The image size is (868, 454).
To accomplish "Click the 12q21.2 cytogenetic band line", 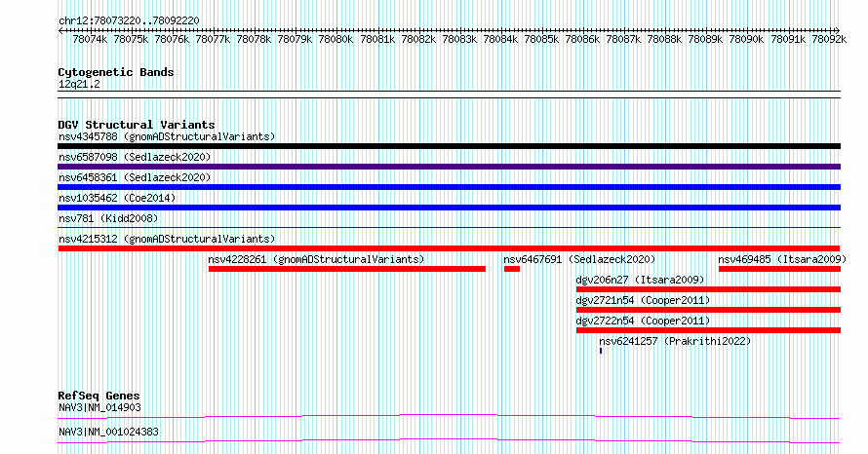I will click(x=449, y=95).
